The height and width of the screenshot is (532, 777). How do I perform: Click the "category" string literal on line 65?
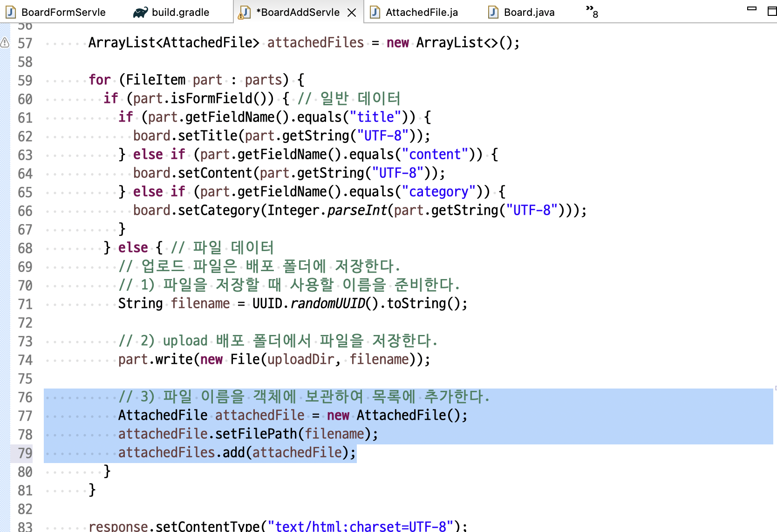439,191
